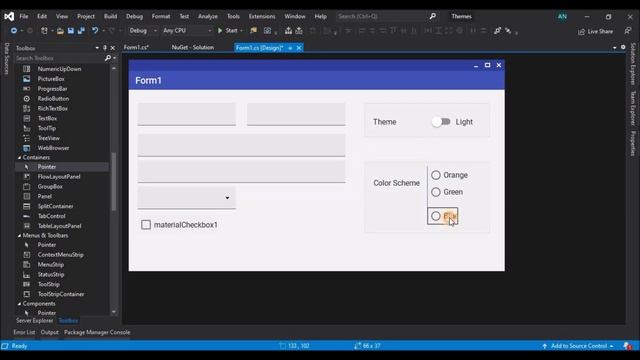Click the first text field on Form1
Image resolution: width=640 pixels, height=360 pixels.
[x=187, y=114]
